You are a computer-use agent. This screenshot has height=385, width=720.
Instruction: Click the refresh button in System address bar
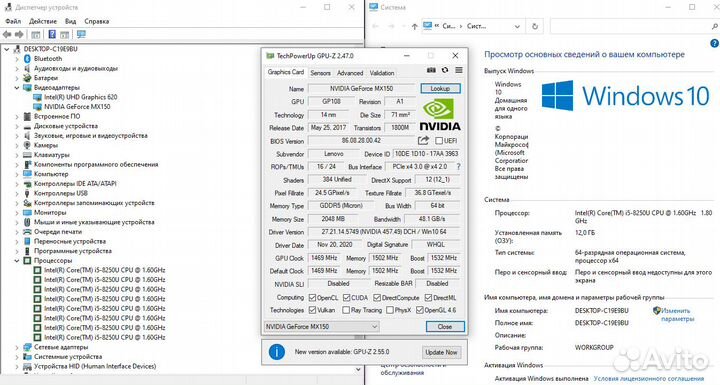[x=535, y=26]
